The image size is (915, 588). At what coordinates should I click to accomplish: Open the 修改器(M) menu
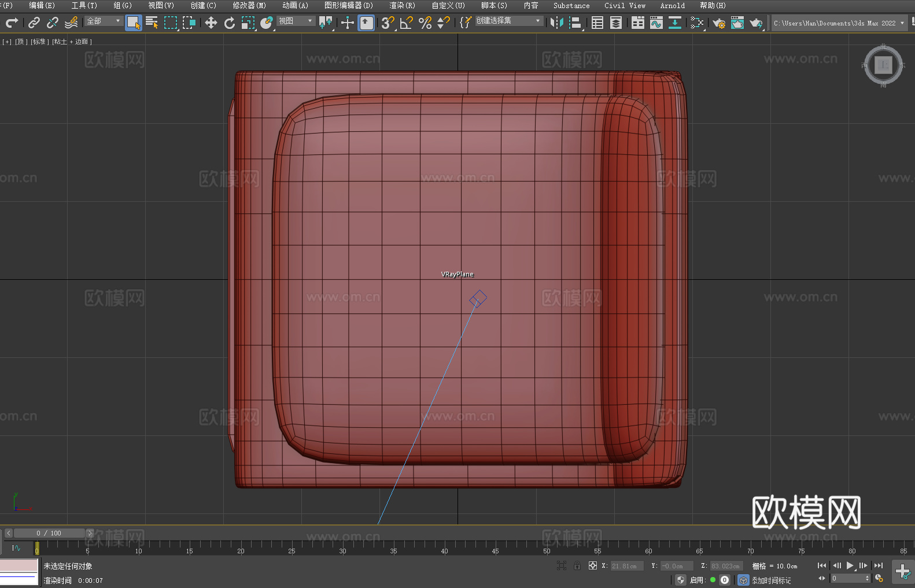tap(249, 5)
